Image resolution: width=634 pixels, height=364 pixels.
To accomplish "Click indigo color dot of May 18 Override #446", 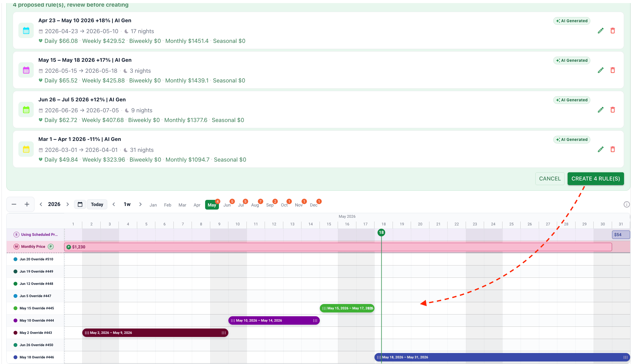I will coord(15,357).
